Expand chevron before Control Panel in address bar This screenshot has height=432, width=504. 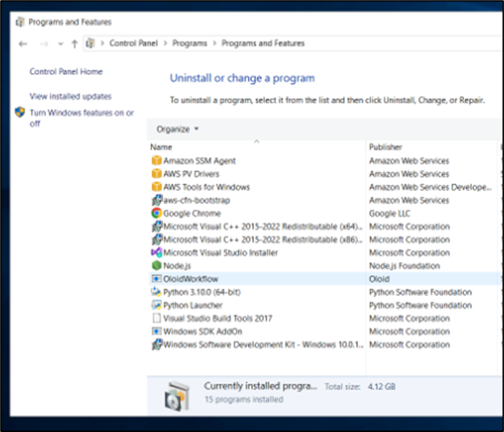pyautogui.click(x=103, y=43)
